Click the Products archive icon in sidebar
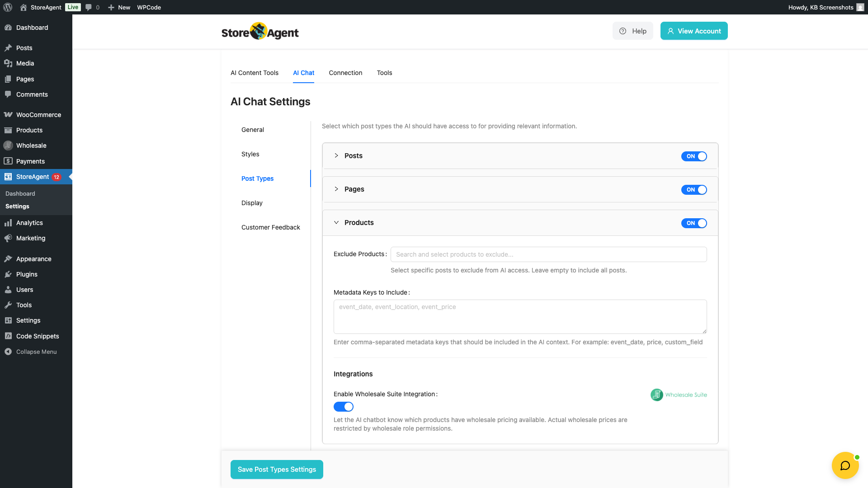Screen dimensions: 868x488 pos(8,130)
